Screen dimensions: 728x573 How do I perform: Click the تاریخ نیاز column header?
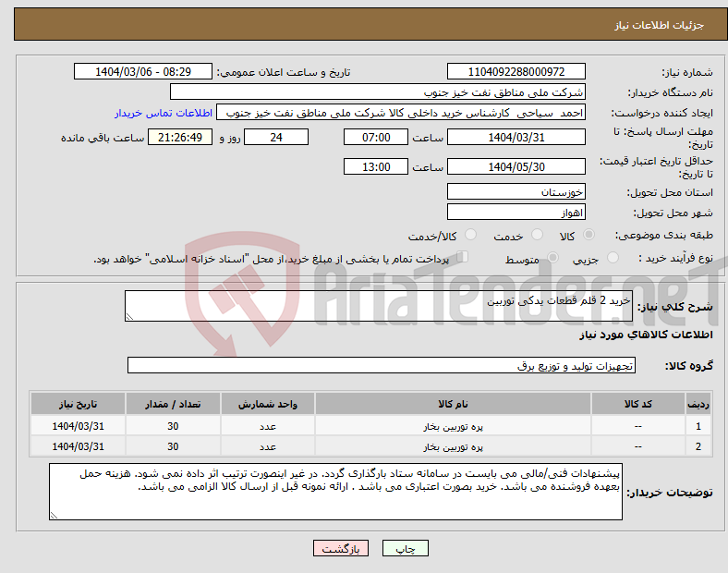point(78,404)
